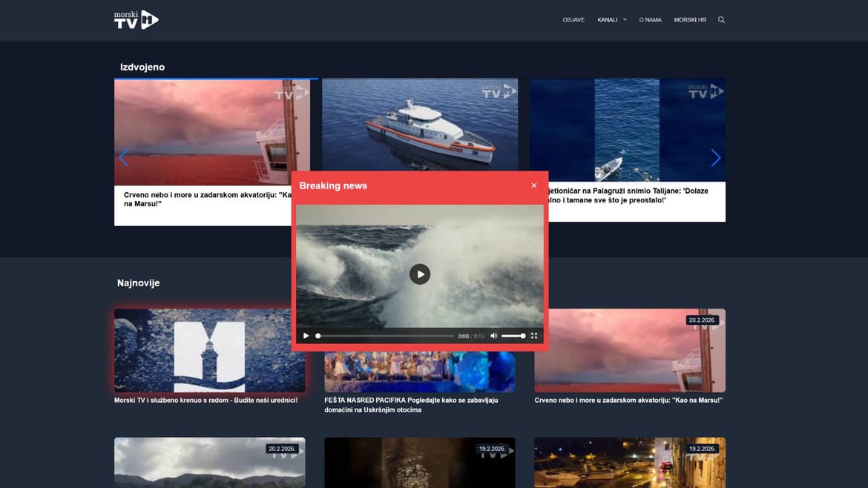868x488 pixels.
Task: Open the article 'Crveno nebo i more u zadarskom akvatoriju'
Action: tap(629, 399)
